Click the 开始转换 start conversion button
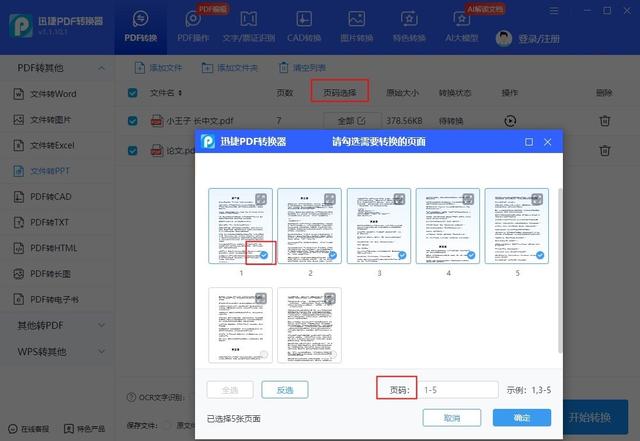Screen dimensions: 640x441 coord(596,417)
